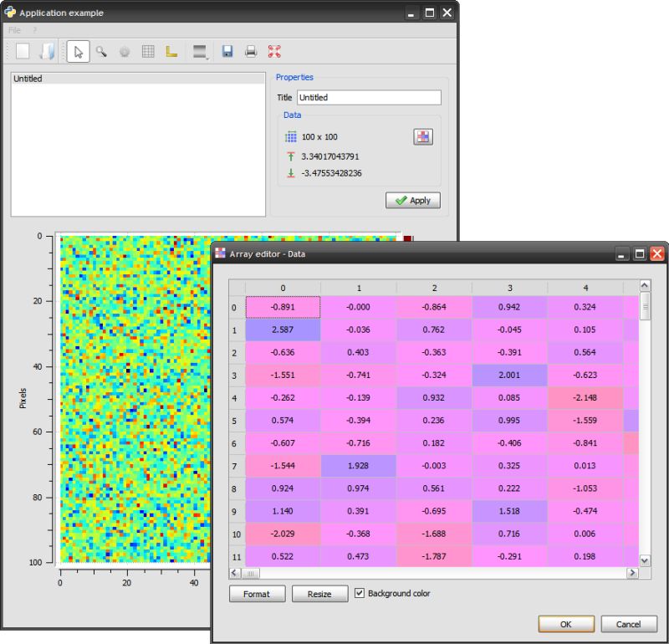The width and height of the screenshot is (669, 644).
Task: Toggle the grid display icon
Action: coord(149,51)
